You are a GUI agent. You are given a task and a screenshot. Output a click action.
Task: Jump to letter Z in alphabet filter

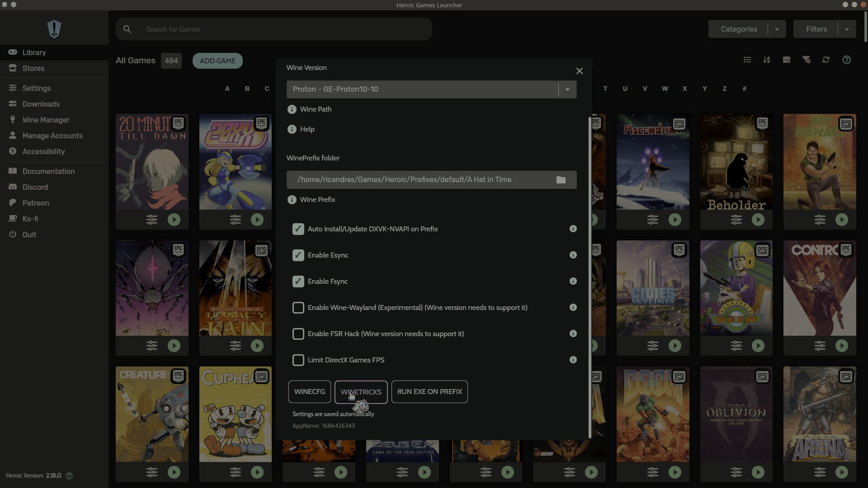(724, 89)
